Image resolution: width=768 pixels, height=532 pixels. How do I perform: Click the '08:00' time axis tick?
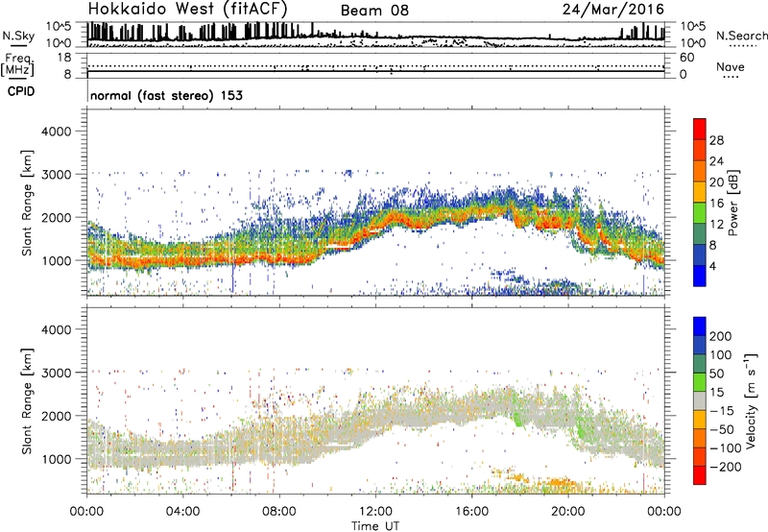point(279,512)
